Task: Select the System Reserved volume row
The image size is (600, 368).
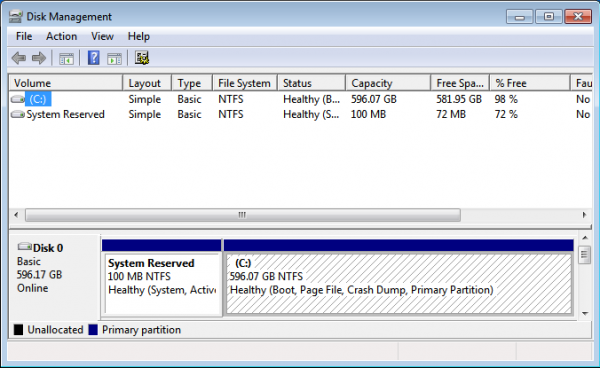Action: click(x=301, y=114)
